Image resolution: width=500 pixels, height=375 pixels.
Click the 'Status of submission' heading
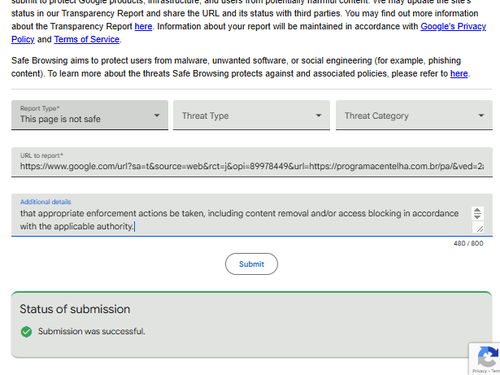(75, 309)
